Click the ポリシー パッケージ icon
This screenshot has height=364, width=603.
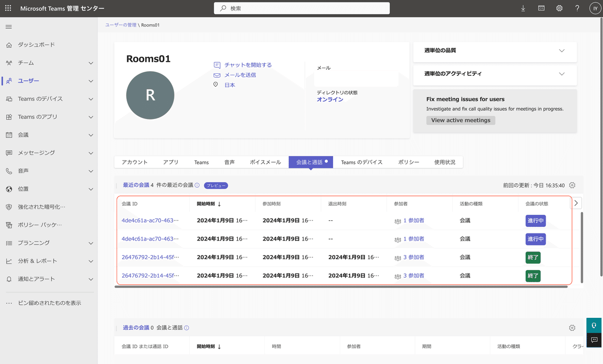9,225
